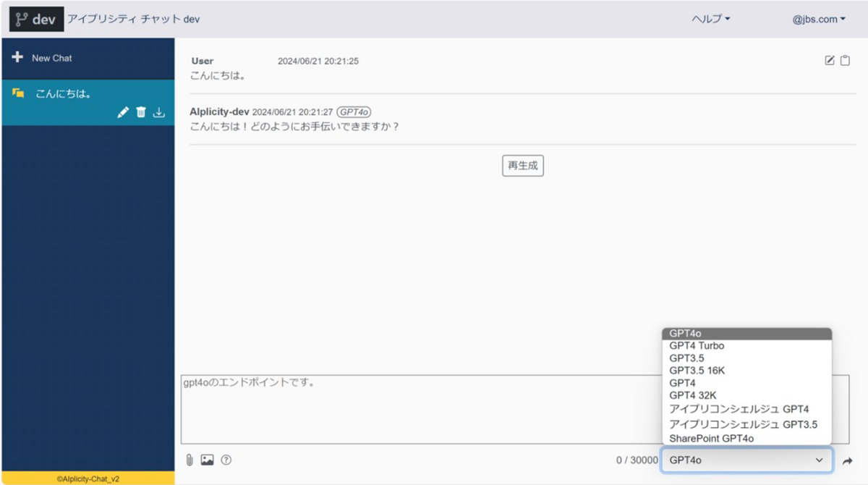Click the AIplicity-dev sender name

coord(219,112)
